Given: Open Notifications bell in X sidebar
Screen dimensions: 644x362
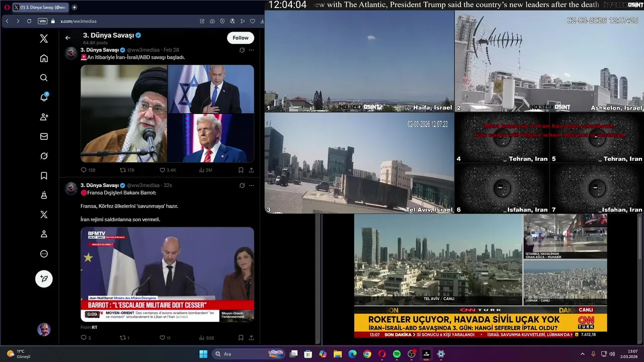Looking at the screenshot, I should tap(44, 97).
